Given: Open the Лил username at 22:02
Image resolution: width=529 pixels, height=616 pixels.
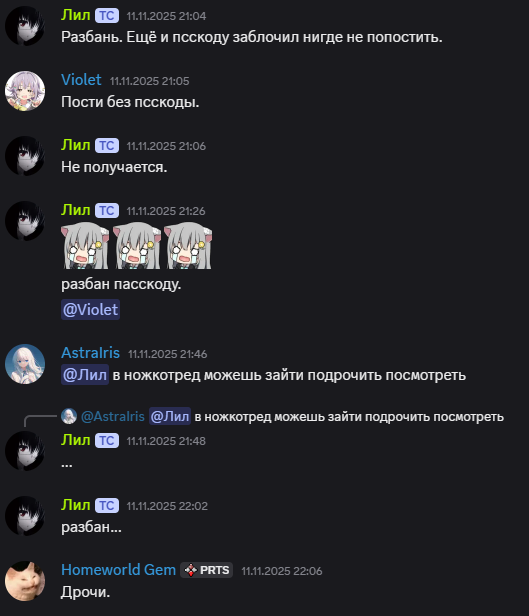Looking at the screenshot, I should (x=75, y=505).
